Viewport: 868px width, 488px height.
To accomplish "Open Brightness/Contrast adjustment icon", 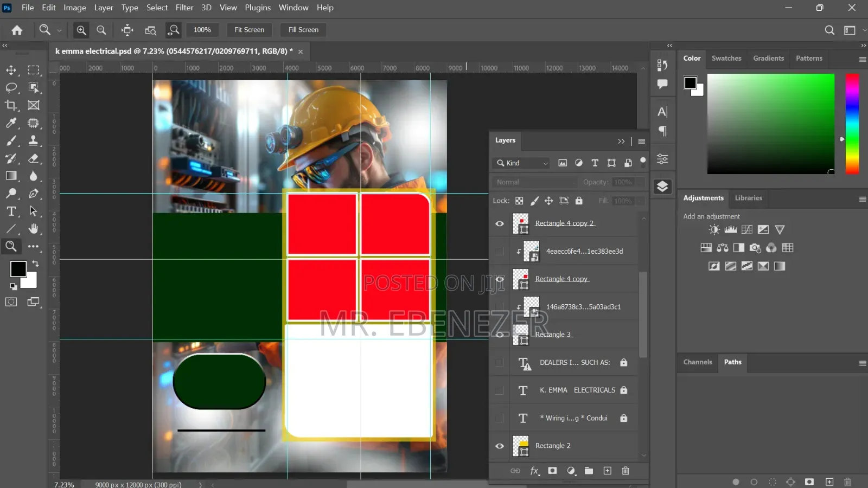I will tap(714, 229).
